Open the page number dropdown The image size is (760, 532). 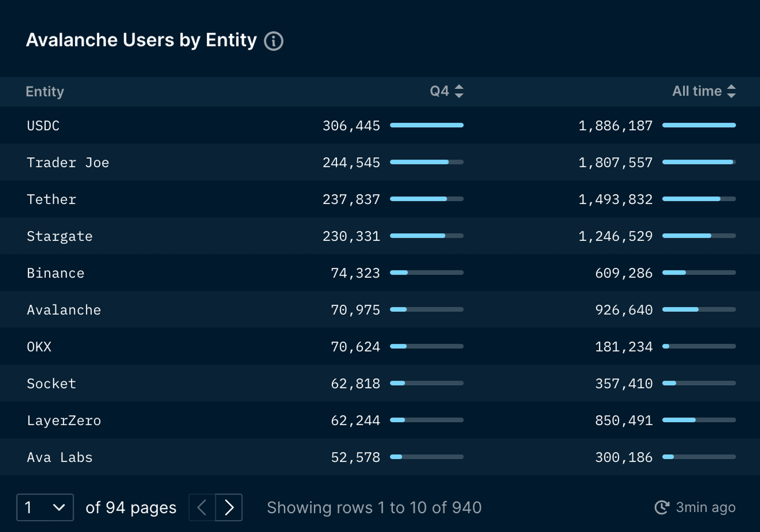45,507
